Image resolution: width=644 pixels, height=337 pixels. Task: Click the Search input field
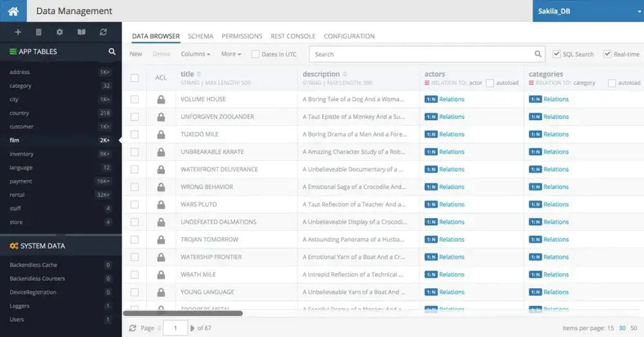coord(427,54)
